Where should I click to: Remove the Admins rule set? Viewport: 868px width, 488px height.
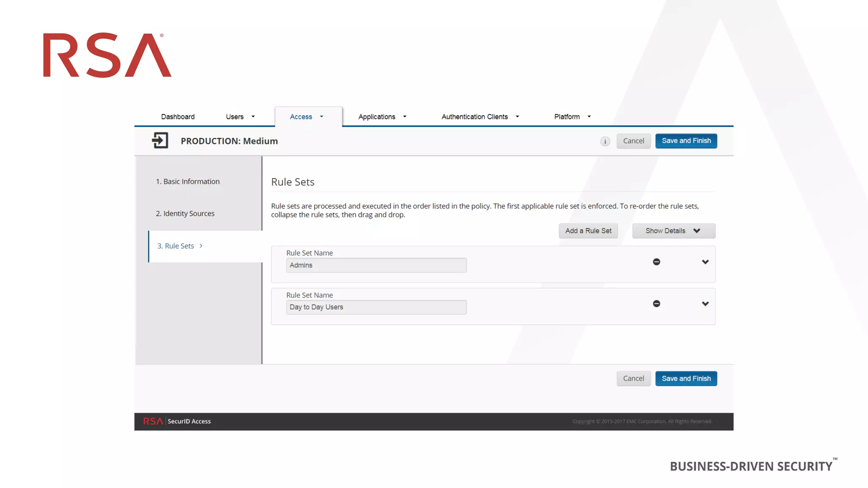click(x=657, y=262)
